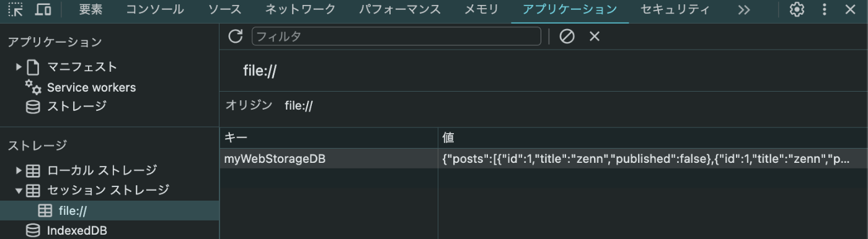The image size is (868, 239).
Task: Click the Service workers gear icon
Action: click(x=33, y=87)
